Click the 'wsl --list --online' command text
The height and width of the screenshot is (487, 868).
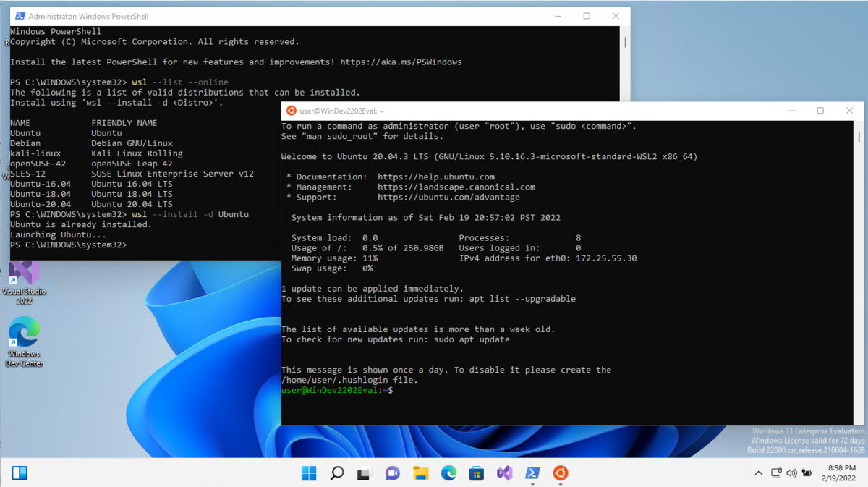(180, 82)
